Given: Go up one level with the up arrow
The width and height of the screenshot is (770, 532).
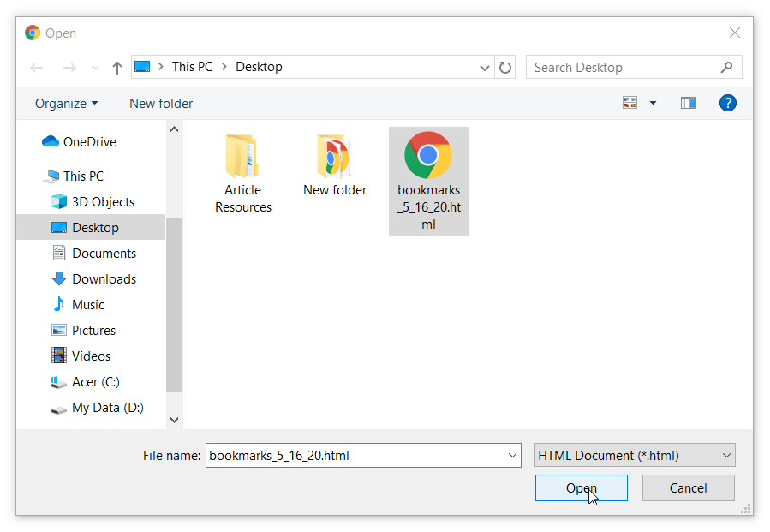Looking at the screenshot, I should (x=116, y=66).
